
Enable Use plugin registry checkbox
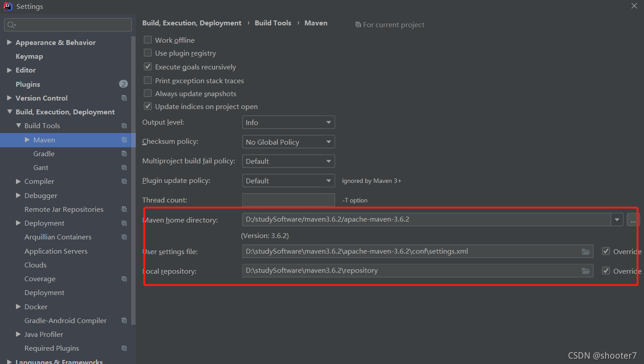point(148,53)
